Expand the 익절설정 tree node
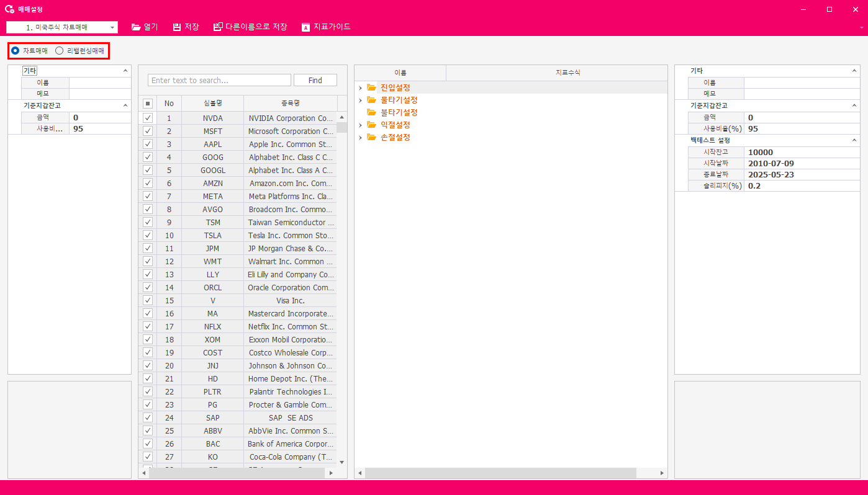 click(x=360, y=125)
